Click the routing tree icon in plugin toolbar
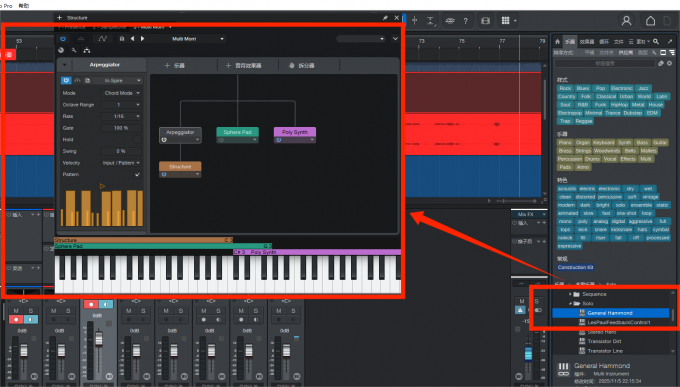The width and height of the screenshot is (680, 387). click(x=87, y=50)
